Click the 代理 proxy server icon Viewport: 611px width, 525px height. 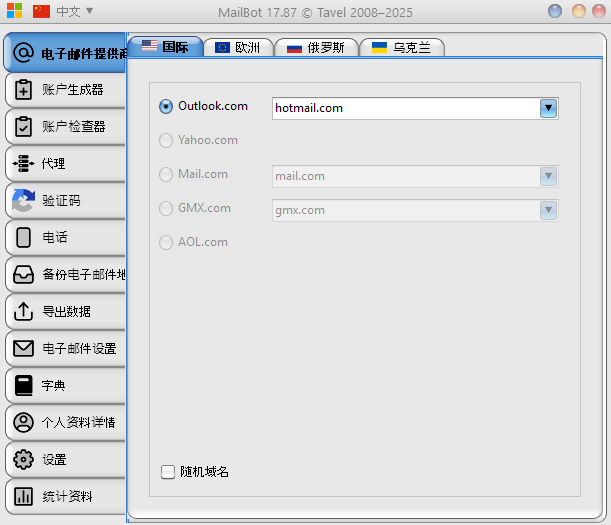23,163
